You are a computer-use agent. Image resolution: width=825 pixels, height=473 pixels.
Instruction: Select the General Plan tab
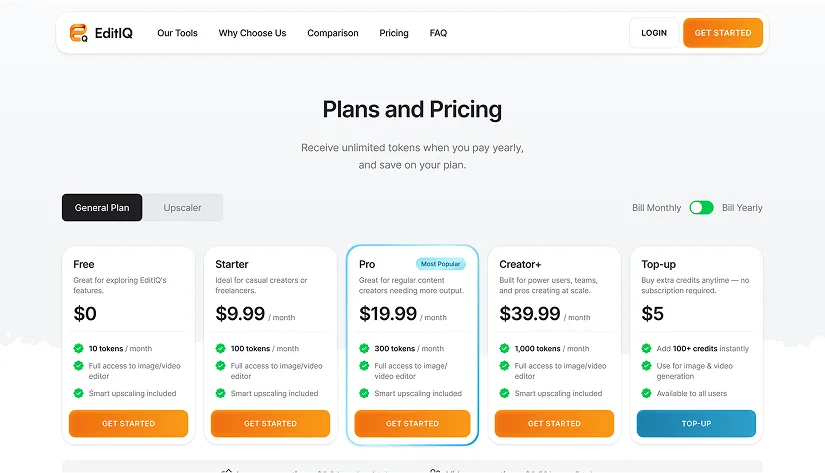tap(102, 208)
